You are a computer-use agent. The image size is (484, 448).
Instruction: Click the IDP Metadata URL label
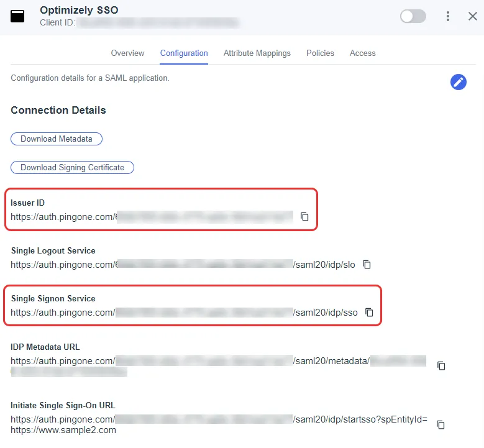coord(45,347)
